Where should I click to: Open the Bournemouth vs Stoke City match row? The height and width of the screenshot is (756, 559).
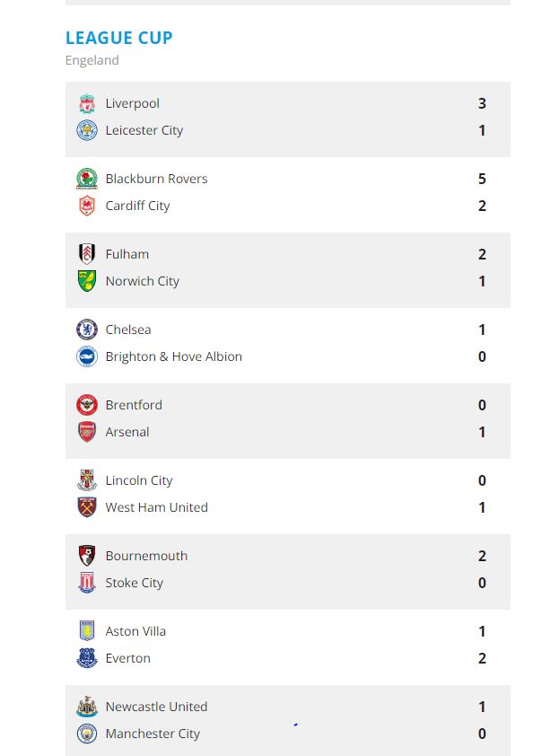tap(314, 569)
